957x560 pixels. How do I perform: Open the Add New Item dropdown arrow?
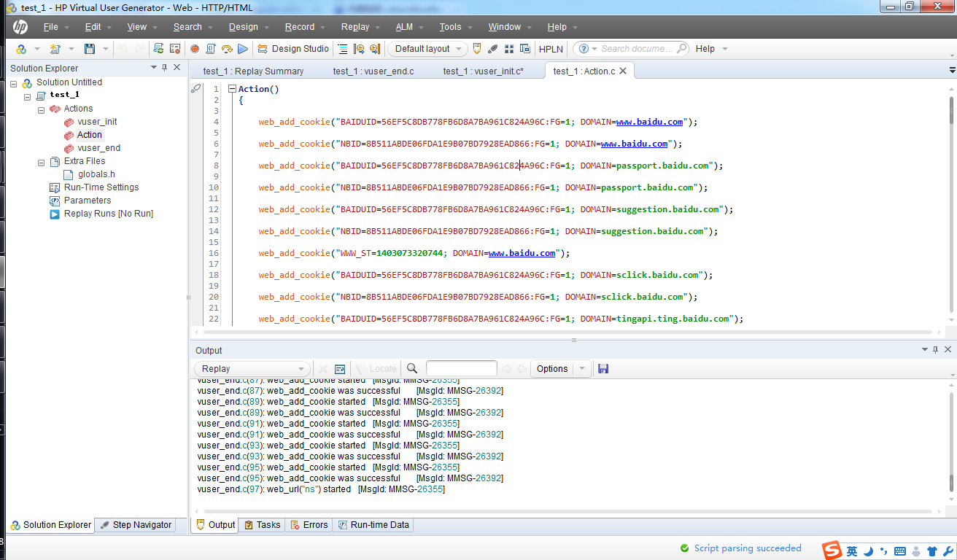[x=71, y=49]
